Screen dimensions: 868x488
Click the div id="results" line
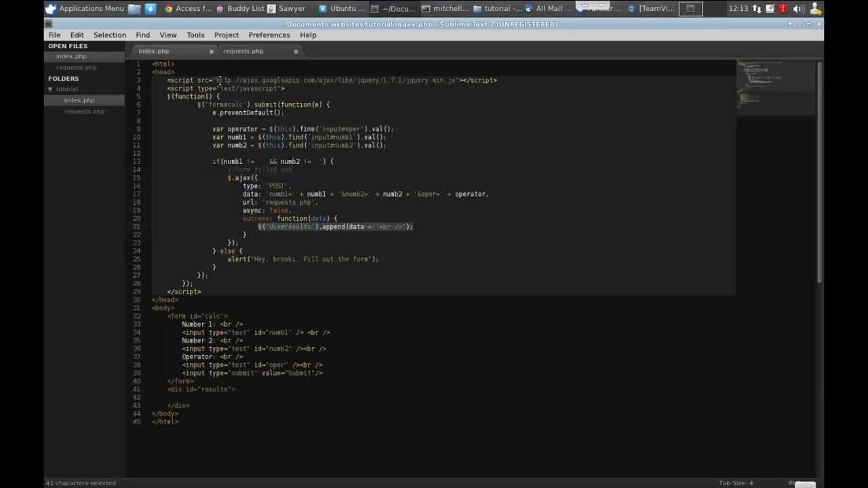point(201,389)
